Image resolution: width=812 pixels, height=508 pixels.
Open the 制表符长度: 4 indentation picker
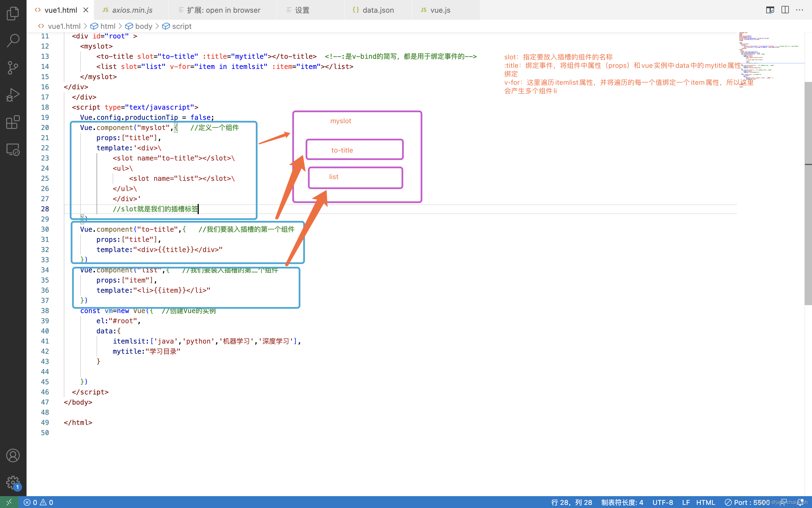point(622,502)
